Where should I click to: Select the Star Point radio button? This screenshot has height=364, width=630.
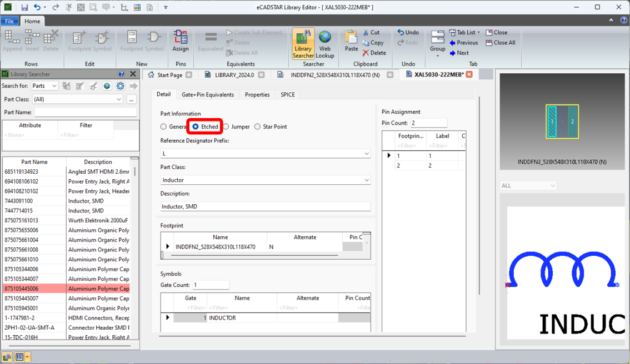point(257,127)
